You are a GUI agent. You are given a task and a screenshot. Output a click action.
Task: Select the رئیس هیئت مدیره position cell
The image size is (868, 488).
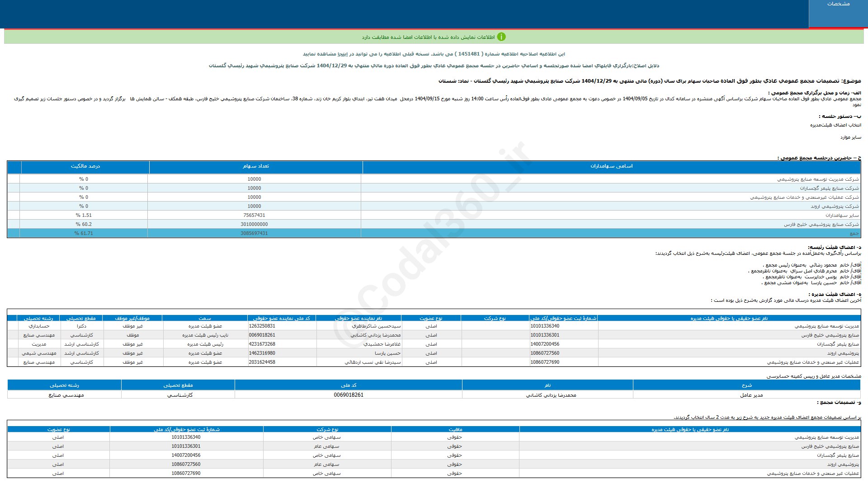coord(205,344)
